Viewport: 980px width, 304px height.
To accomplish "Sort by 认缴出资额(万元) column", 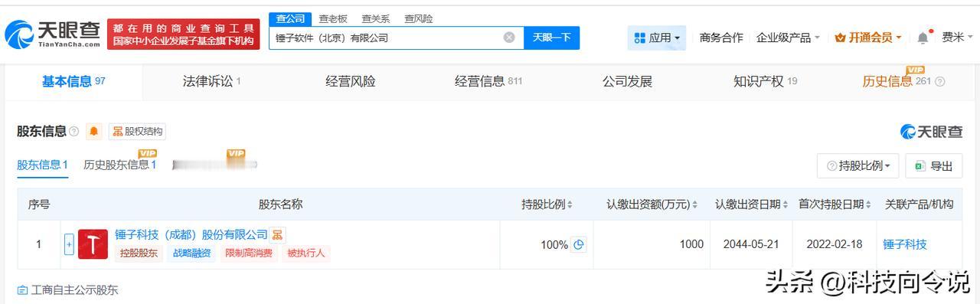I will click(652, 204).
